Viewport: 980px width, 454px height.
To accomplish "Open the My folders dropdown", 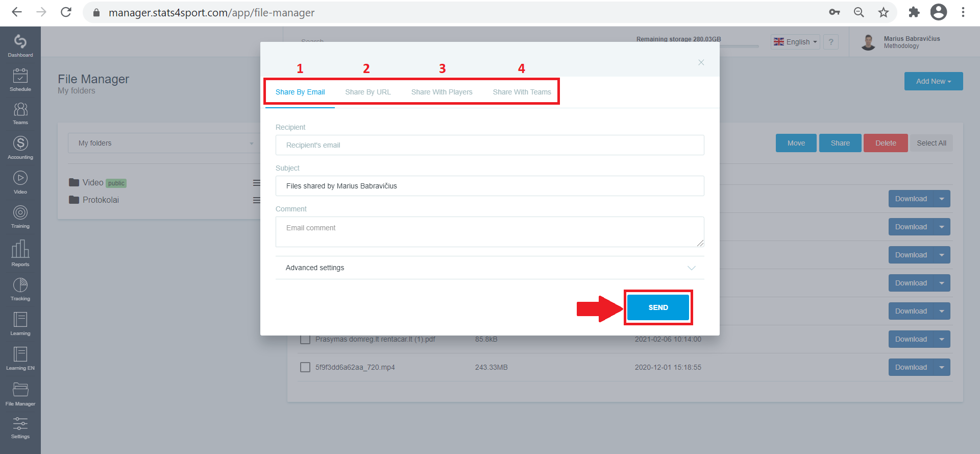I will [x=164, y=143].
